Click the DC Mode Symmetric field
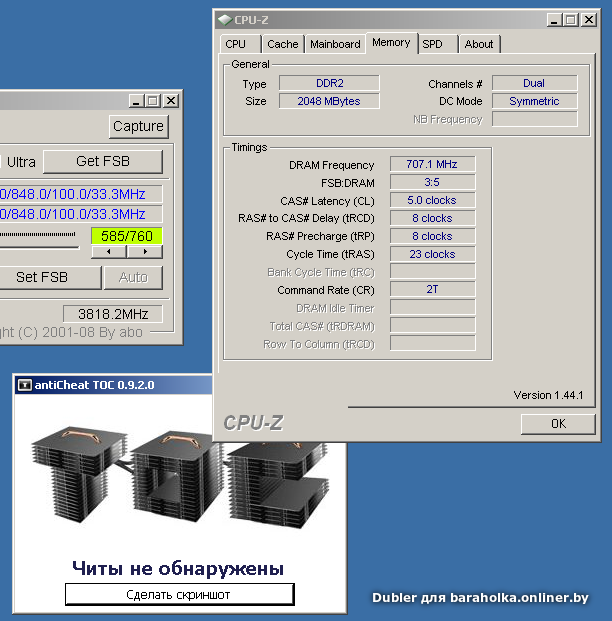The height and width of the screenshot is (621, 612). tap(534, 101)
